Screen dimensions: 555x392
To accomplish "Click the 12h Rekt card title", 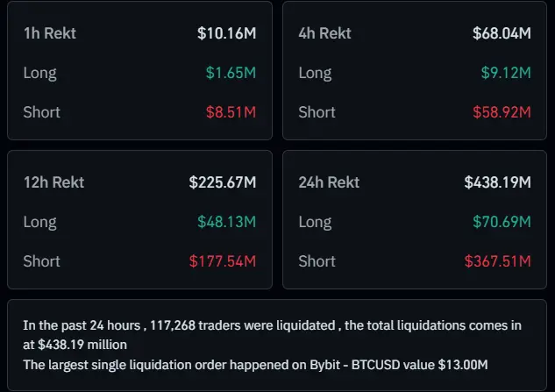I will 53,182.
